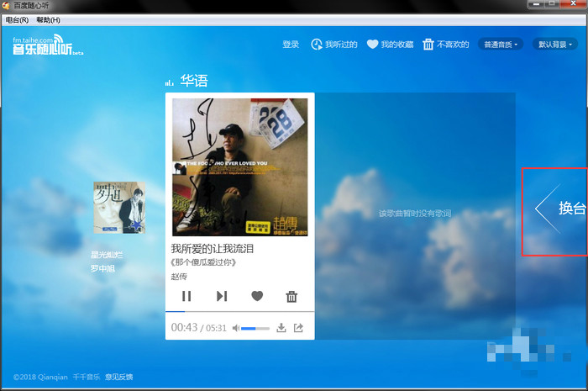Image resolution: width=588 pixels, height=391 pixels.
Task: Click the previous track title 星光灿烂
Action: 107,255
